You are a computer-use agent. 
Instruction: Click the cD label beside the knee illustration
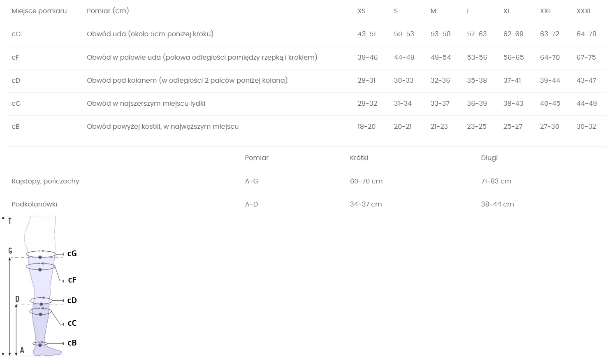[72, 301]
